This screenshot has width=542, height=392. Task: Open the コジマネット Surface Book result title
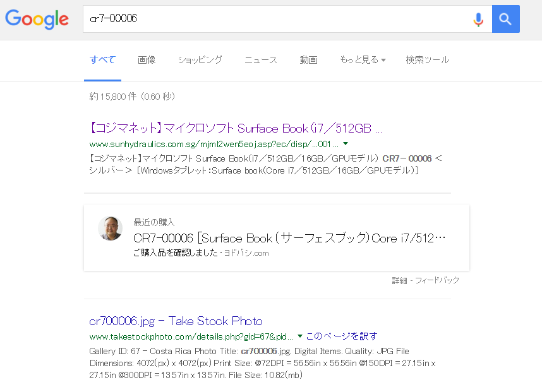236,128
